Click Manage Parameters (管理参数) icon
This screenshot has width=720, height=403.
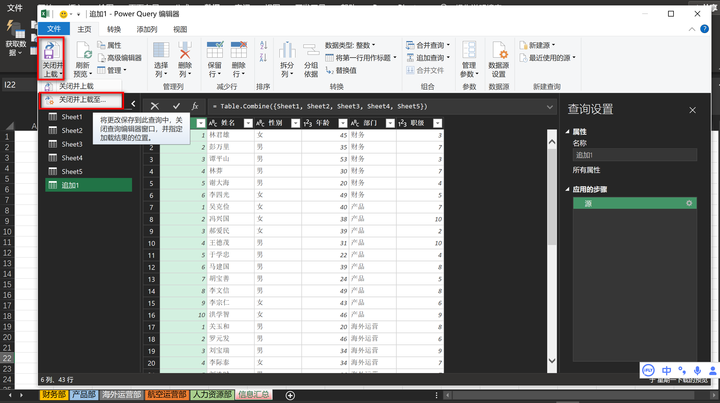coord(469,51)
